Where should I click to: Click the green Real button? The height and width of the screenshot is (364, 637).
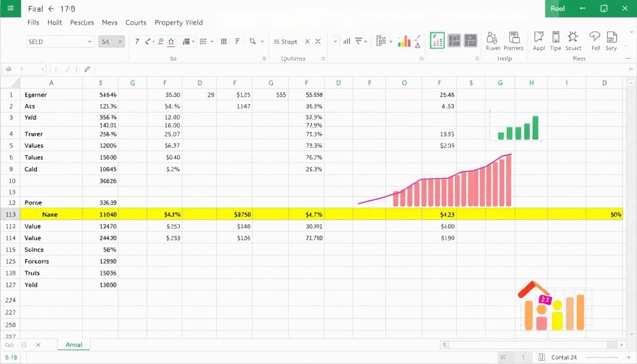(557, 9)
